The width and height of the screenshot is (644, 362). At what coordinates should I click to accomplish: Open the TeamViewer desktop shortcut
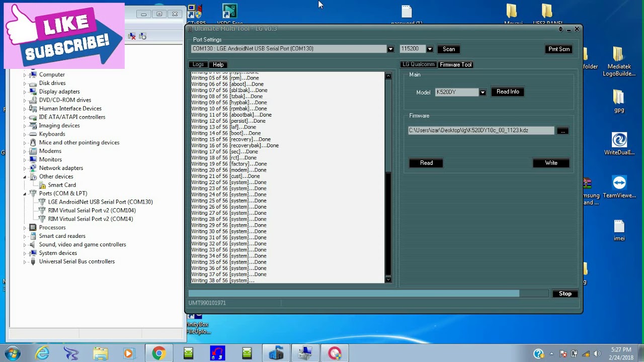[x=619, y=187]
